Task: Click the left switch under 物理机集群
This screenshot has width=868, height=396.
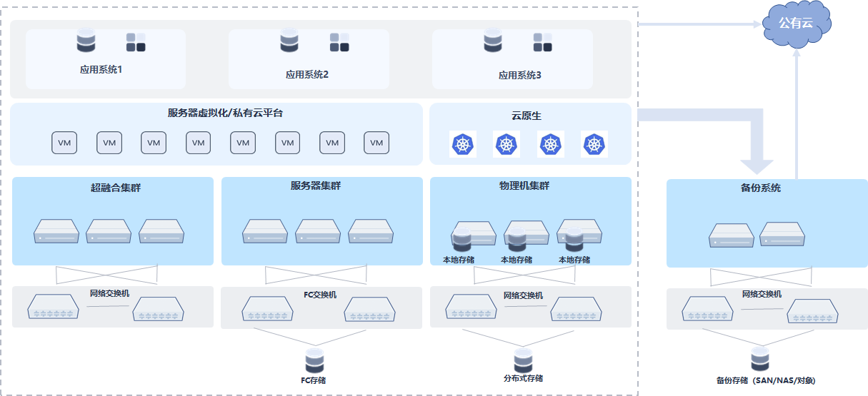Action: click(x=472, y=306)
